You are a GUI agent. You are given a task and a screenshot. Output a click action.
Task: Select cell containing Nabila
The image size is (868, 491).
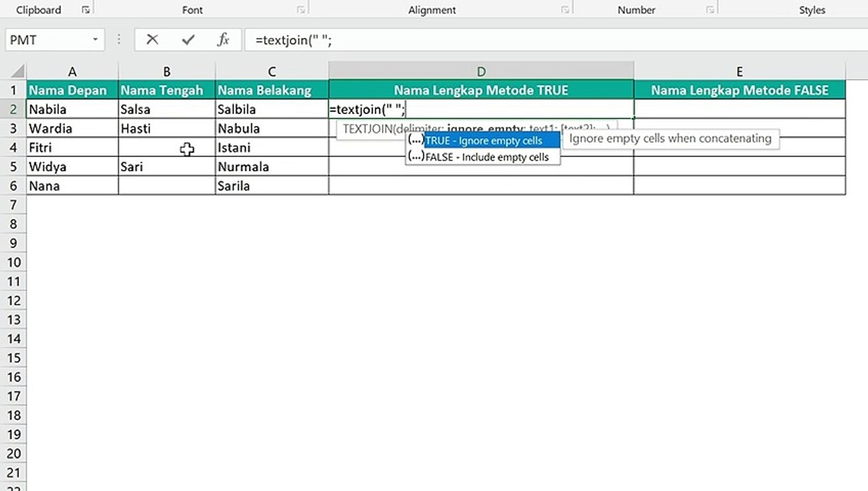click(x=72, y=109)
